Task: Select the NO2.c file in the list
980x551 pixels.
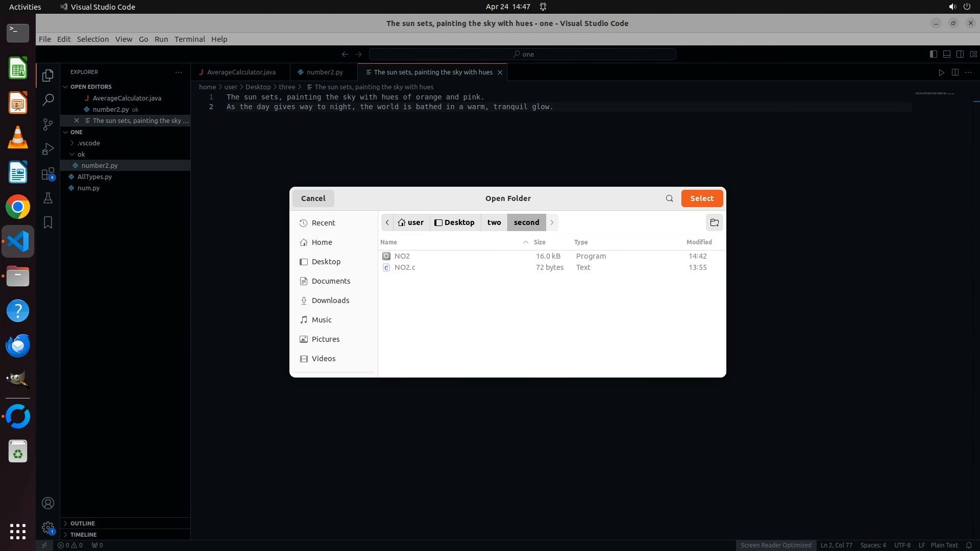Action: pos(405,267)
